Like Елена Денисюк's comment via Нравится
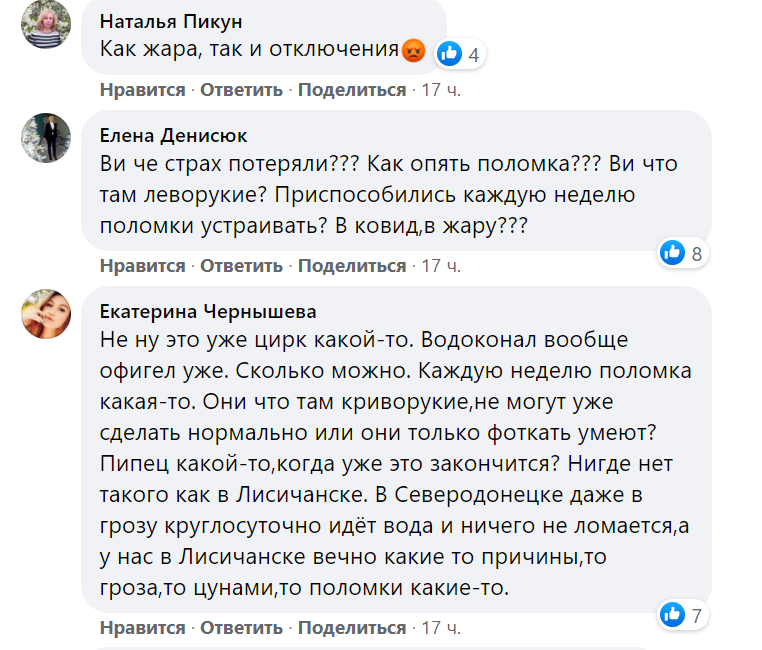This screenshot has width=762, height=650. click(x=142, y=266)
